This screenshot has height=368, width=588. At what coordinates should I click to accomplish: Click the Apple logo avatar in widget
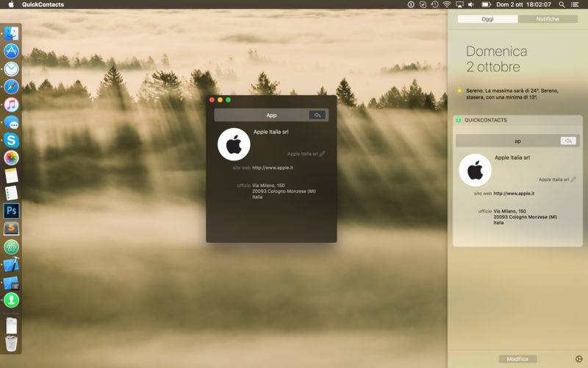[x=475, y=170]
